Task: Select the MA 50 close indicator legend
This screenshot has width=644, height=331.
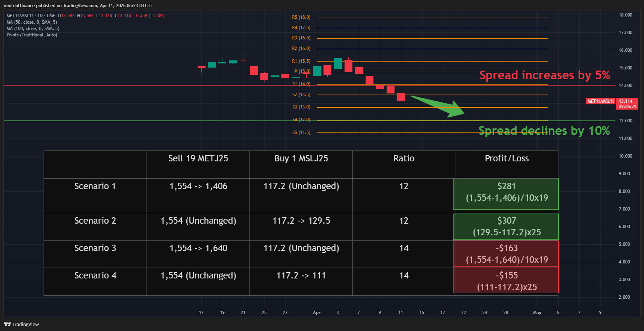Action: [32, 22]
